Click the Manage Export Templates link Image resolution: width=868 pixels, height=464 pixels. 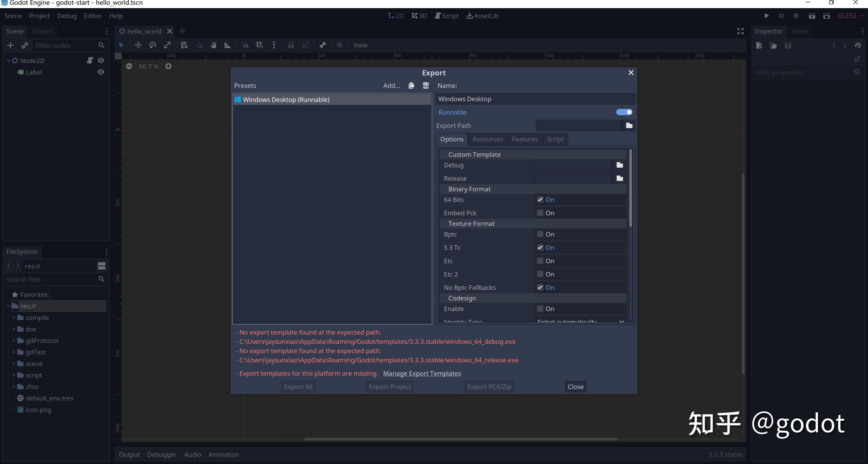[x=422, y=373]
